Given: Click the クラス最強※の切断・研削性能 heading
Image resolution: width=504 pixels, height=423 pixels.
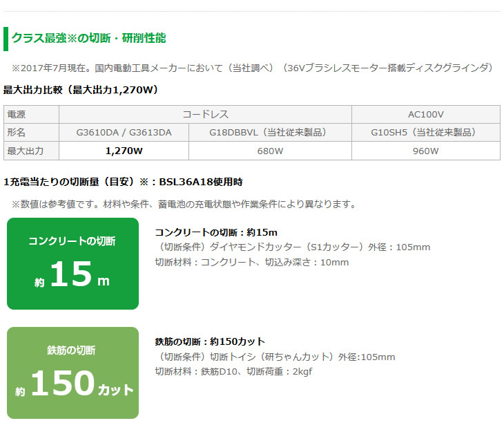Looking at the screenshot, I should coord(88,38).
